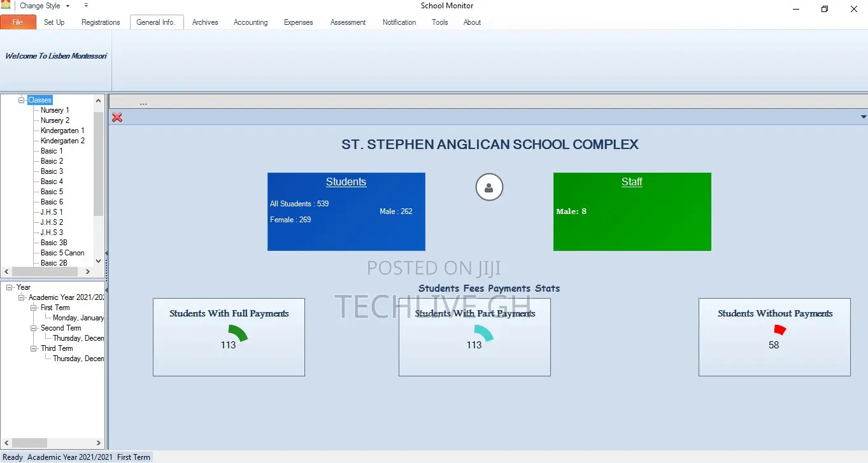Select Basic 2B class
Viewport: 868px width, 463px height.
pos(53,262)
